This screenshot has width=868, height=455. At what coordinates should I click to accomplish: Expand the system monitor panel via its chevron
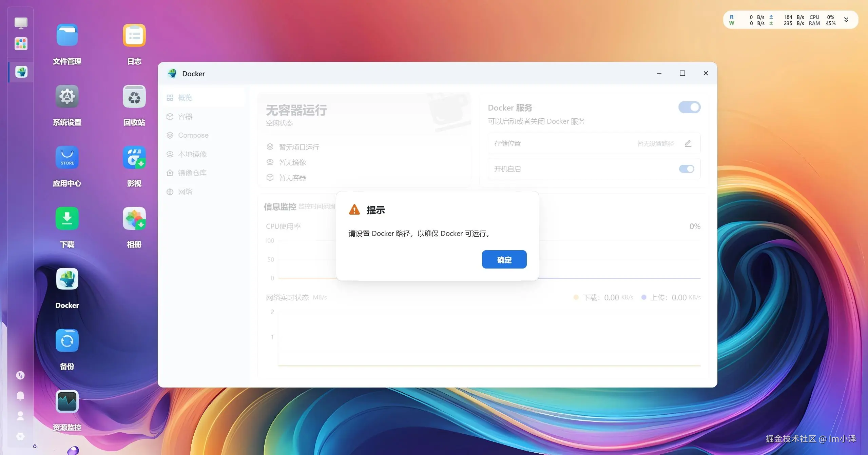coord(846,19)
